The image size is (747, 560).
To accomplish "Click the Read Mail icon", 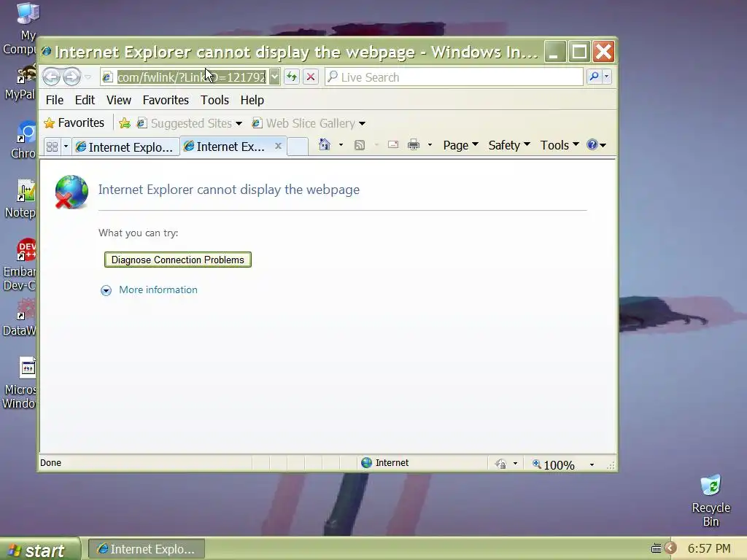I will click(393, 145).
